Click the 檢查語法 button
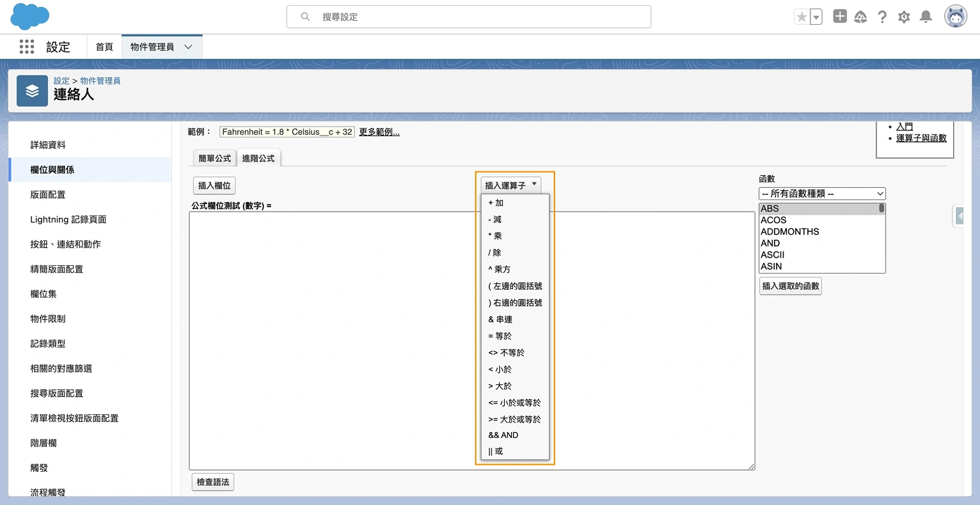This screenshot has height=505, width=980. (x=212, y=483)
